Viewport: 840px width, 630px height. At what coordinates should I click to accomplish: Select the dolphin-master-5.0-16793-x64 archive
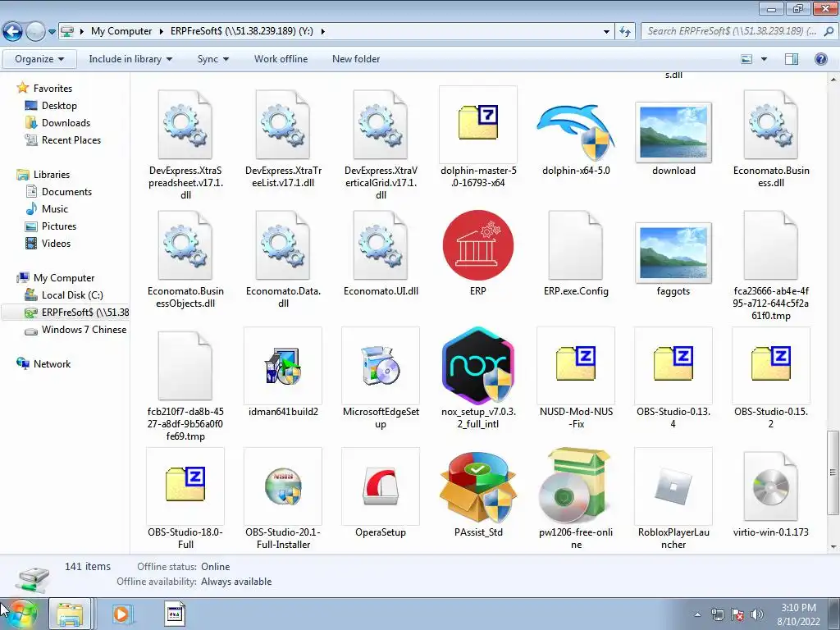[478, 123]
